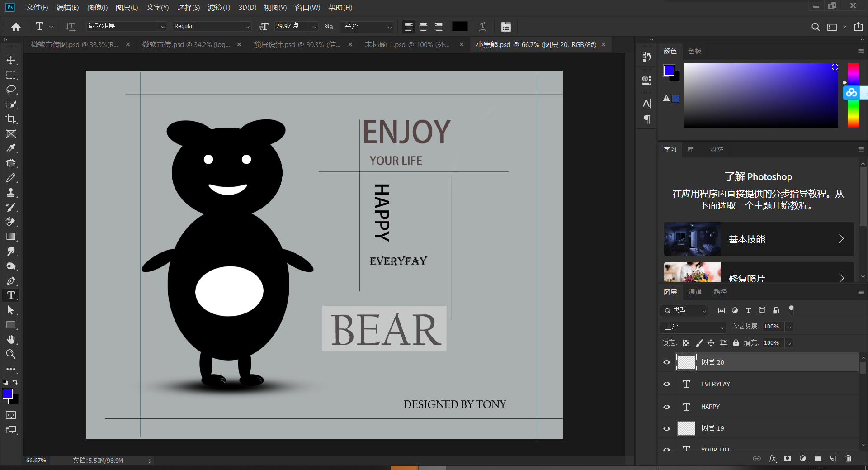Screen dimensions: 868x470
Task: Open the 滤镜(T) menu
Action: click(x=219, y=7)
